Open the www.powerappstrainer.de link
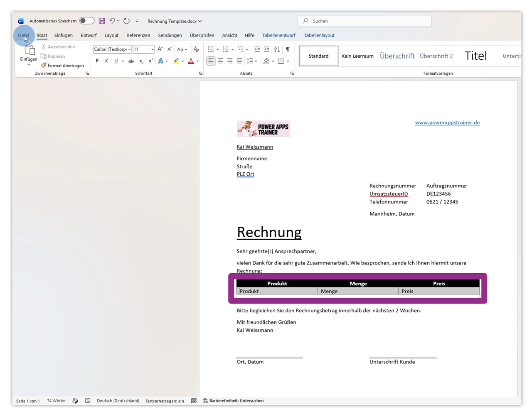Screen dimensions: 532x412 (447, 123)
